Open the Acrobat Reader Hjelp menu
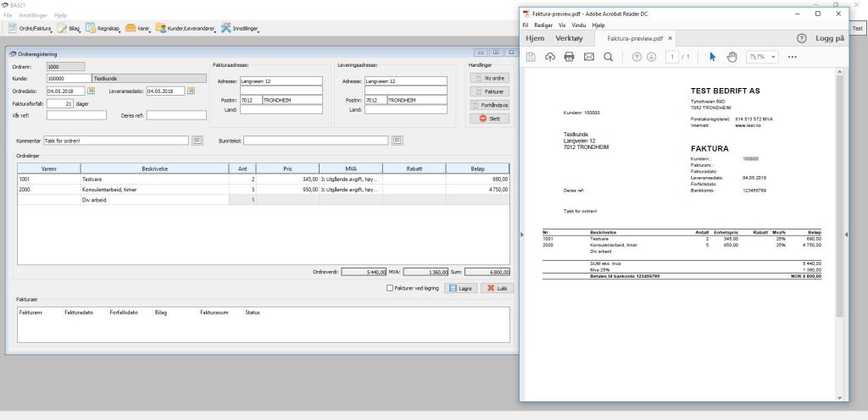The image size is (868, 420). coord(598,25)
